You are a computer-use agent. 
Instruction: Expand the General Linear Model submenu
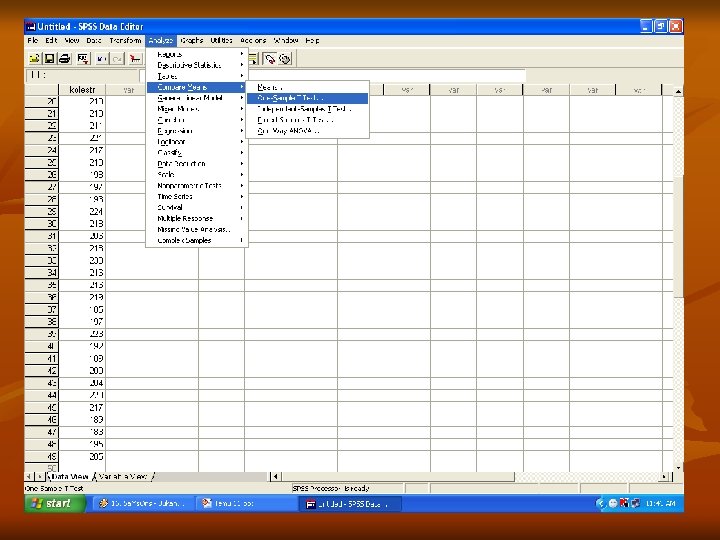point(197,98)
